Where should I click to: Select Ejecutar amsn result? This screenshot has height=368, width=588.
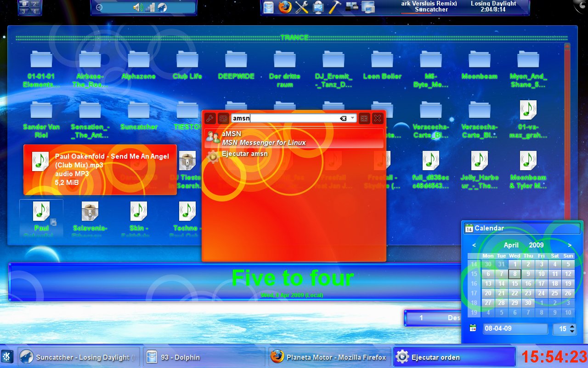[294, 157]
